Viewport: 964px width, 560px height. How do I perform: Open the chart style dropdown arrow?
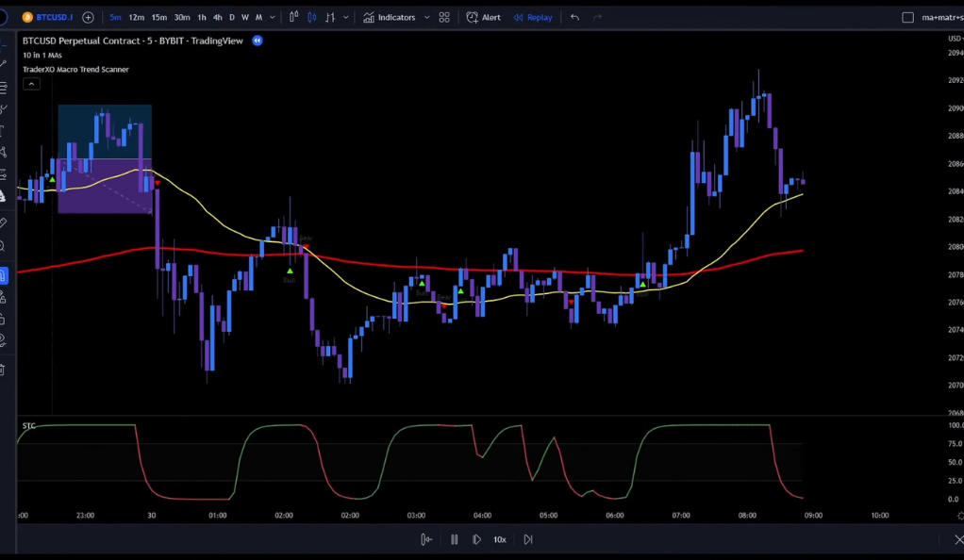345,17
